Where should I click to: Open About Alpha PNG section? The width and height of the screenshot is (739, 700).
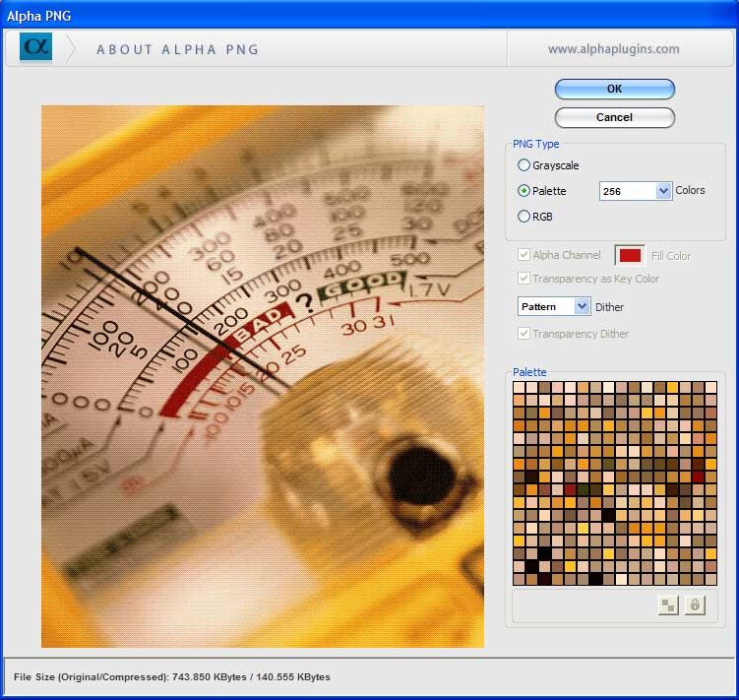pos(177,49)
